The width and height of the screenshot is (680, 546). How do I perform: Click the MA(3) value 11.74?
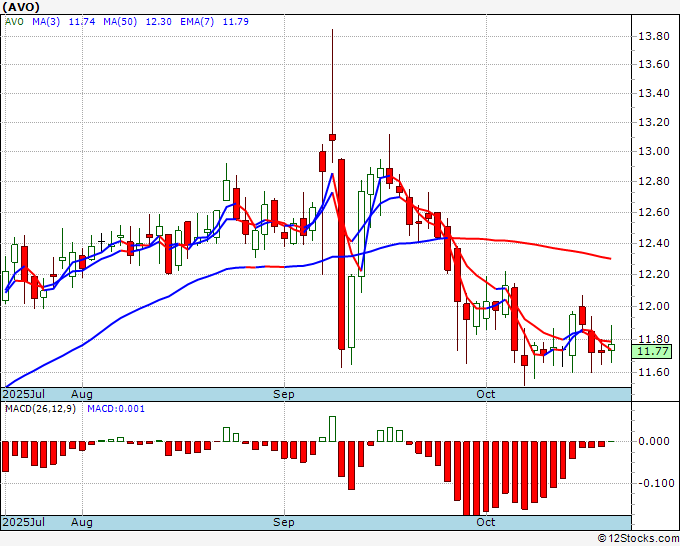(82, 21)
